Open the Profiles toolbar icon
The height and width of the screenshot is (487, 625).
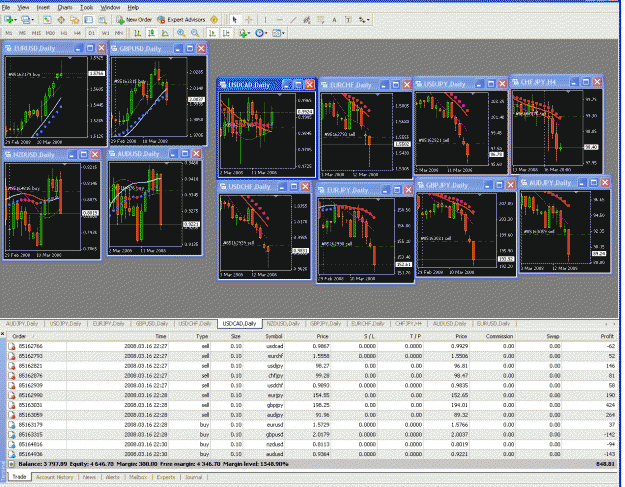pyautogui.click(x=26, y=20)
